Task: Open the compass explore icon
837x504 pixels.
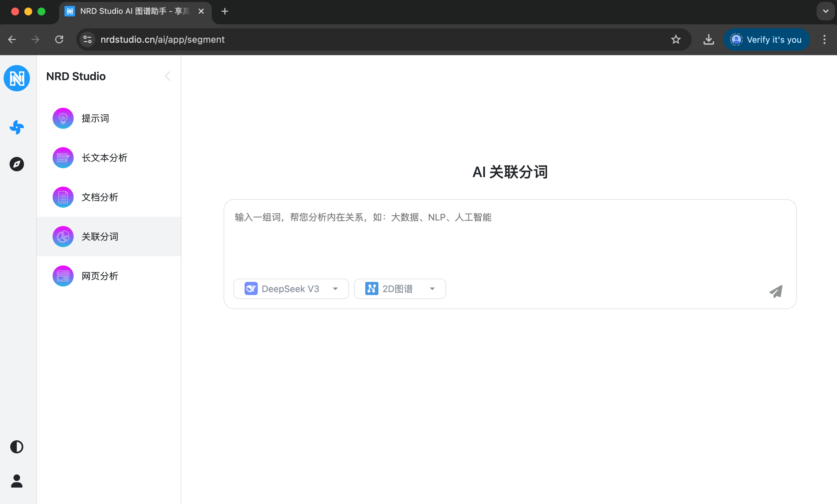Action: tap(17, 164)
